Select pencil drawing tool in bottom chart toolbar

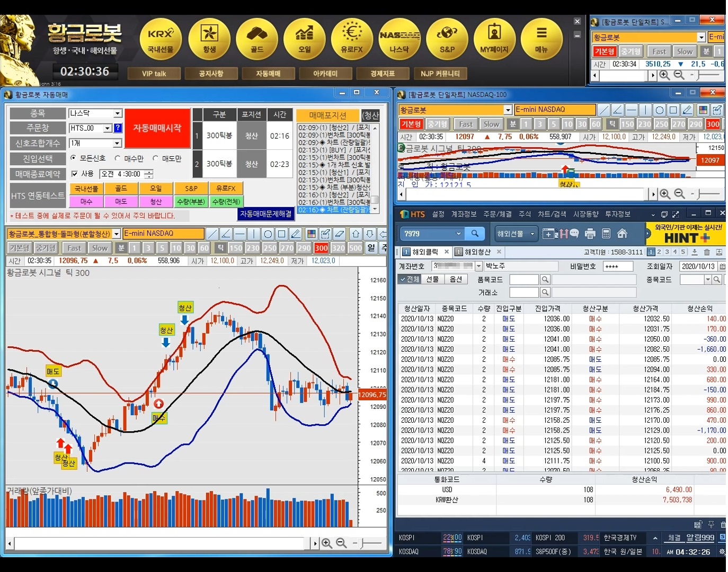tap(296, 234)
